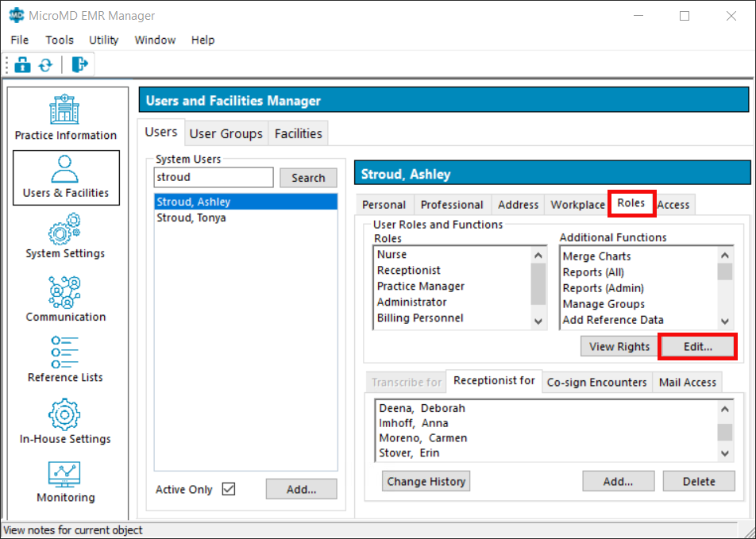
Task: Select the Roles tab
Action: coord(631,203)
